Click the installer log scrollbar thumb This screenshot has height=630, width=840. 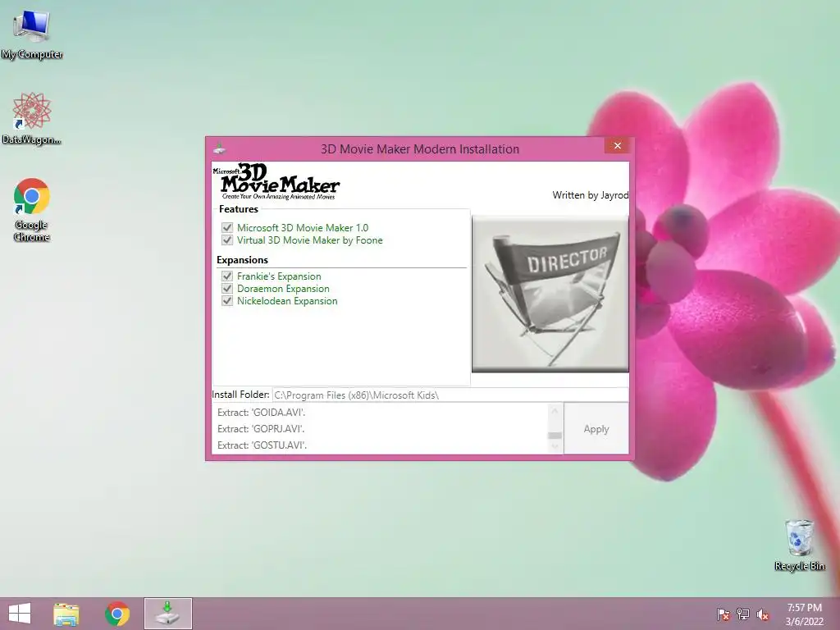(x=555, y=435)
